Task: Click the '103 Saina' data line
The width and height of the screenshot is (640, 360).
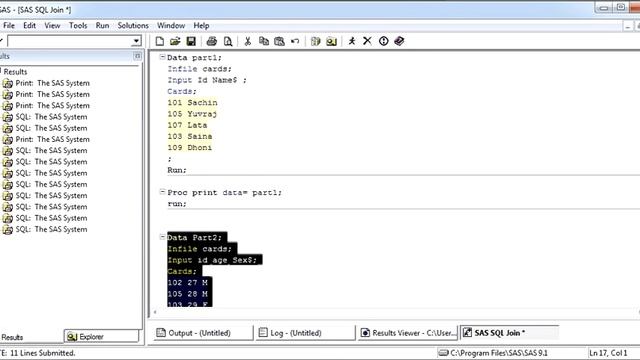Action: click(189, 136)
